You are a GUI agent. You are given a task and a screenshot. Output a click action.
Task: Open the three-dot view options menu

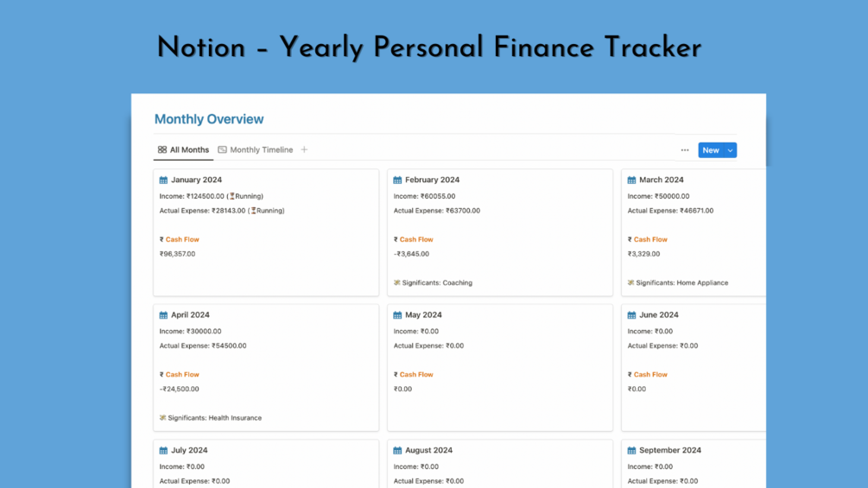click(685, 150)
